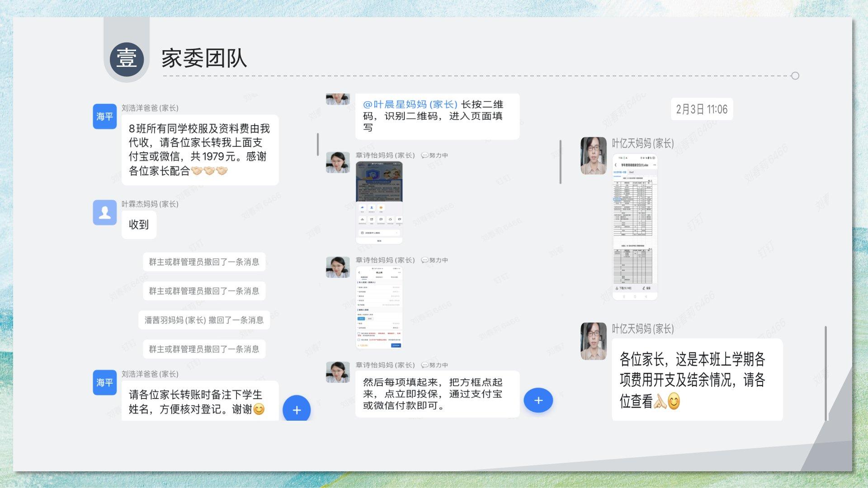Click the left chat scrollbar handle
Viewport: 868px width, 488px height.
coord(318,145)
